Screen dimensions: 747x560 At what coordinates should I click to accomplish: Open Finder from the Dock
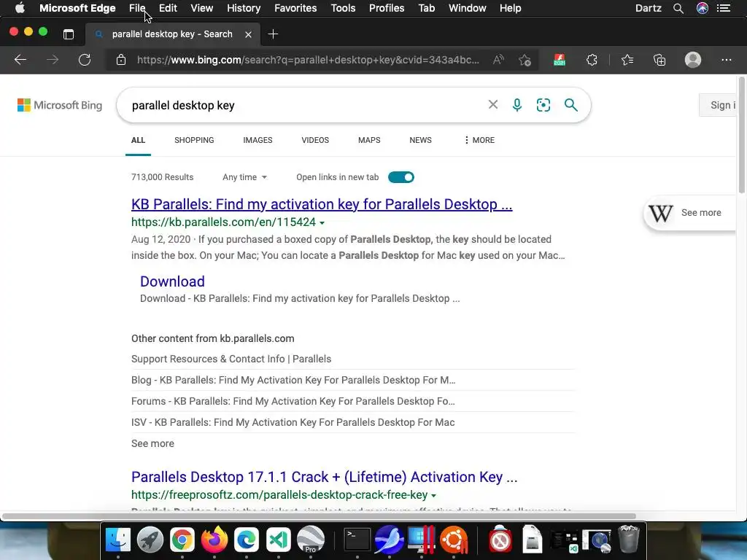117,540
